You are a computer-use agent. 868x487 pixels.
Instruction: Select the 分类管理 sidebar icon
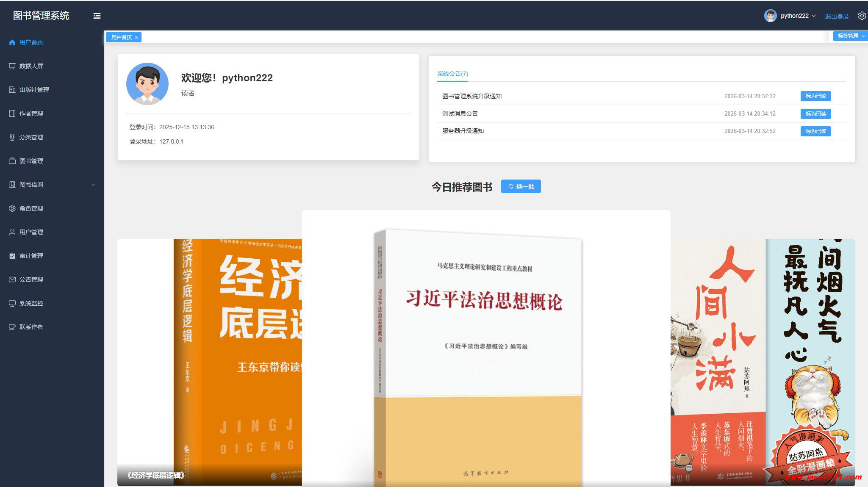coord(12,137)
